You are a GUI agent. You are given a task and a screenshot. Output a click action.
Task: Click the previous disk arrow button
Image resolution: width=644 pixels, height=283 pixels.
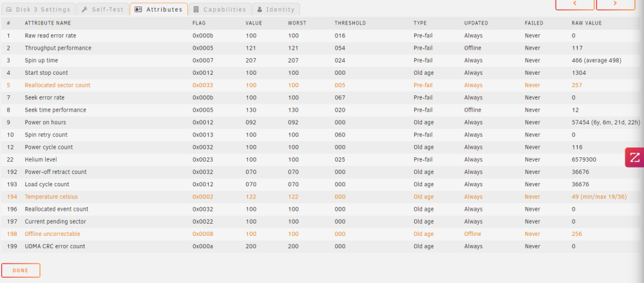(574, 4)
